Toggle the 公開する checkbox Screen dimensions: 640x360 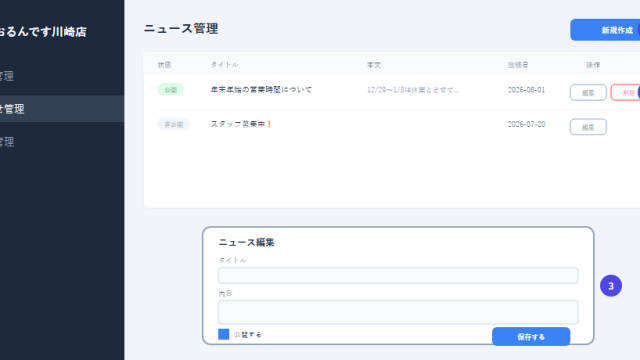tap(224, 334)
